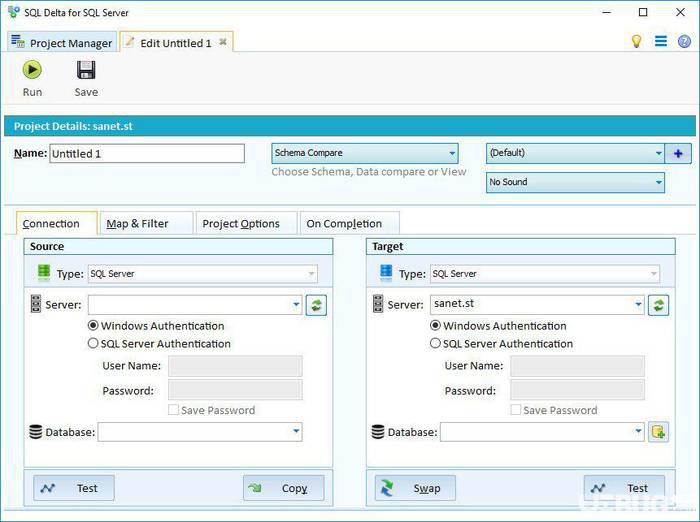Open the help question mark icon
The image size is (700, 522).
point(684,42)
